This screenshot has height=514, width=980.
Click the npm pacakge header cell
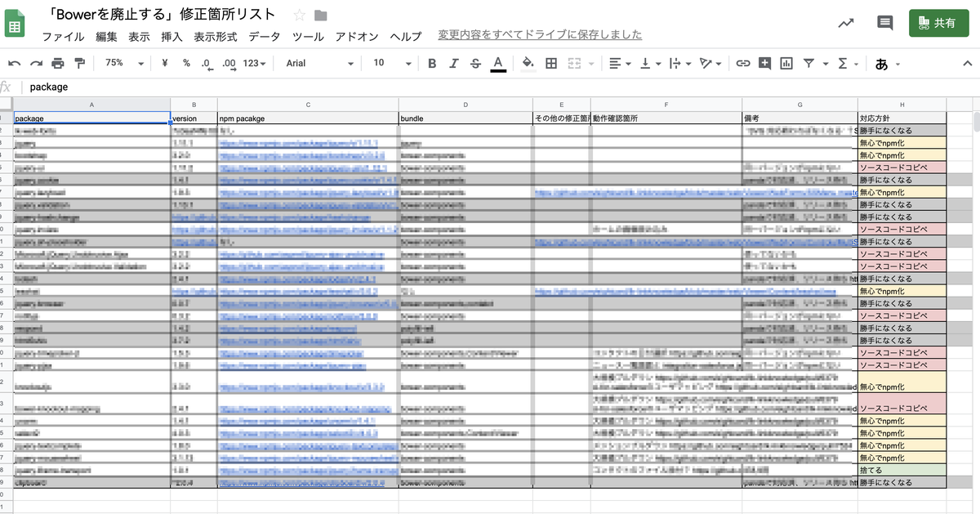click(308, 118)
